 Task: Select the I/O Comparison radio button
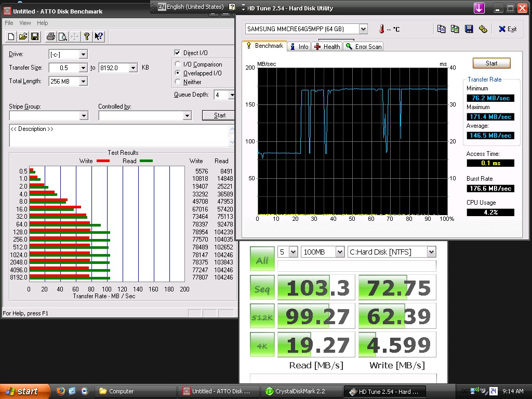click(178, 64)
